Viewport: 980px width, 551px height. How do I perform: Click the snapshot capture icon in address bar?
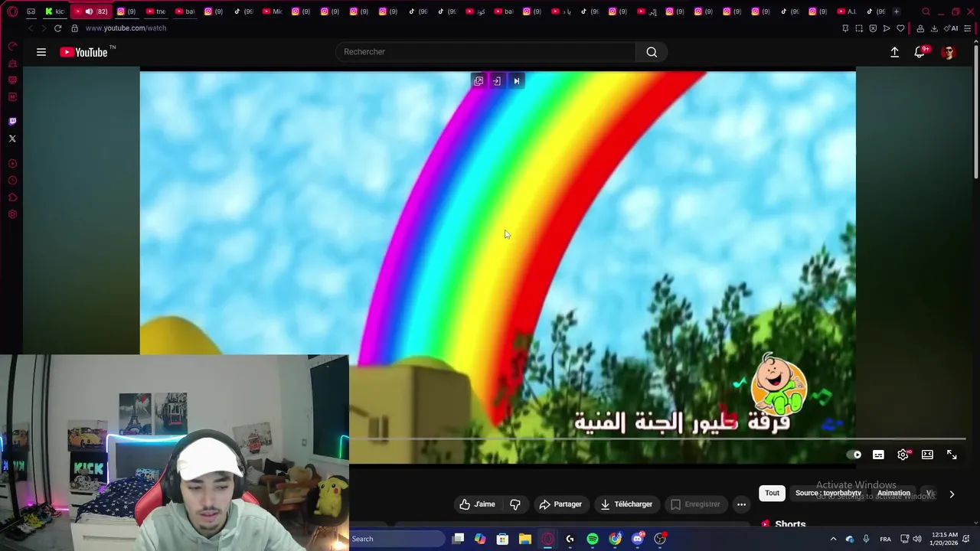click(x=859, y=28)
